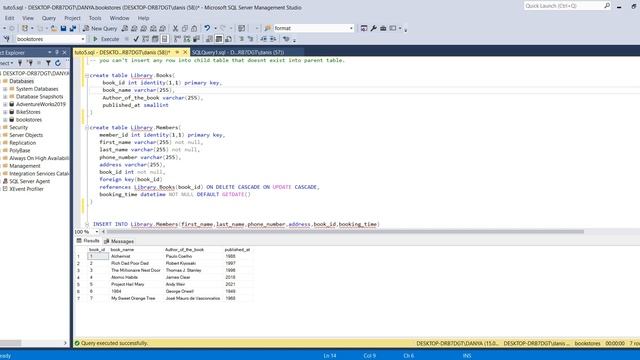
Task: Expand the System Databases node
Action: (x=5, y=89)
